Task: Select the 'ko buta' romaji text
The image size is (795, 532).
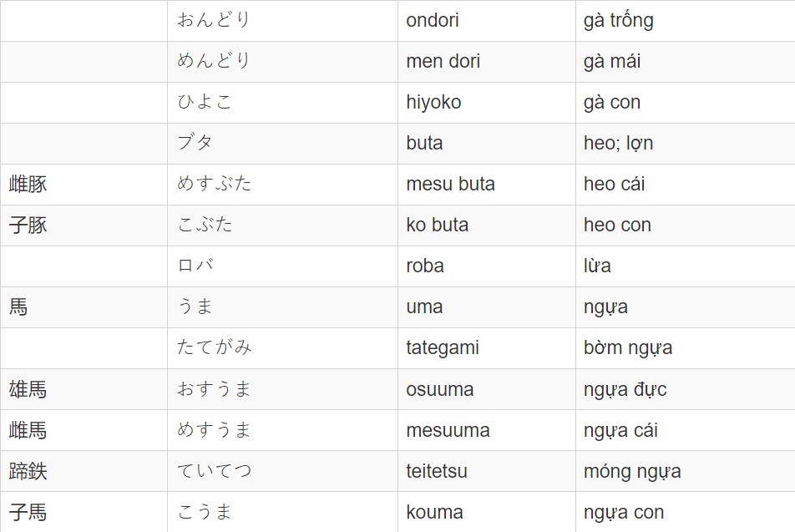Action: click(x=437, y=225)
